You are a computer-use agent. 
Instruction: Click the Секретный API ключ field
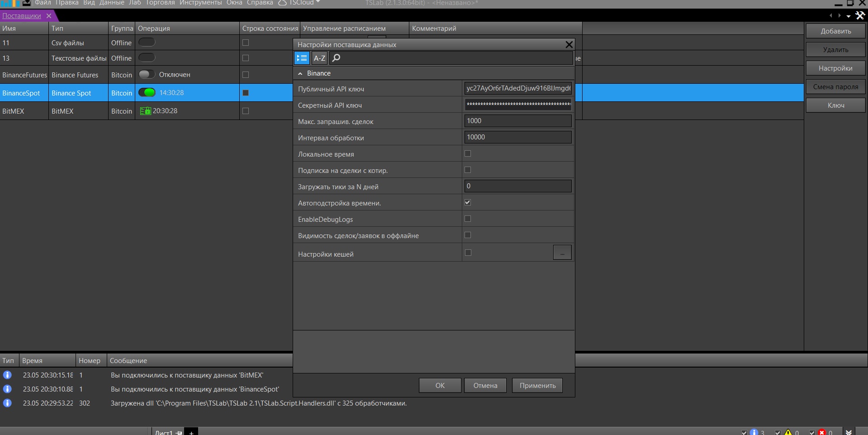[x=518, y=105]
